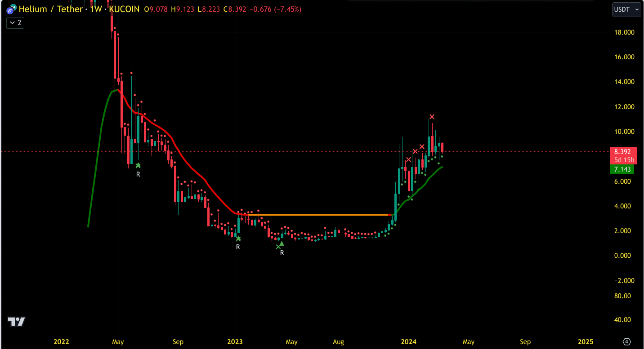Click the 2023 time axis label
Image resolution: width=644 pixels, height=349 pixels.
pyautogui.click(x=235, y=342)
